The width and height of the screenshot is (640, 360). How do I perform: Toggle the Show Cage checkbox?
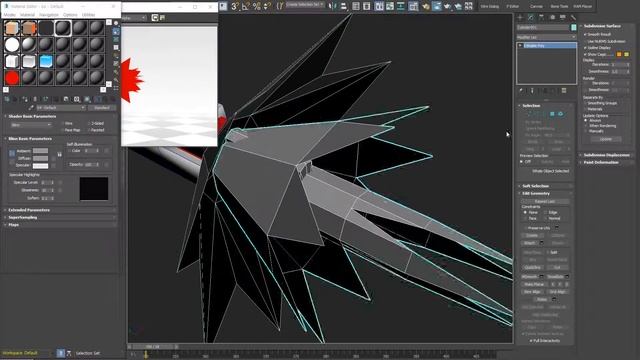point(586,54)
